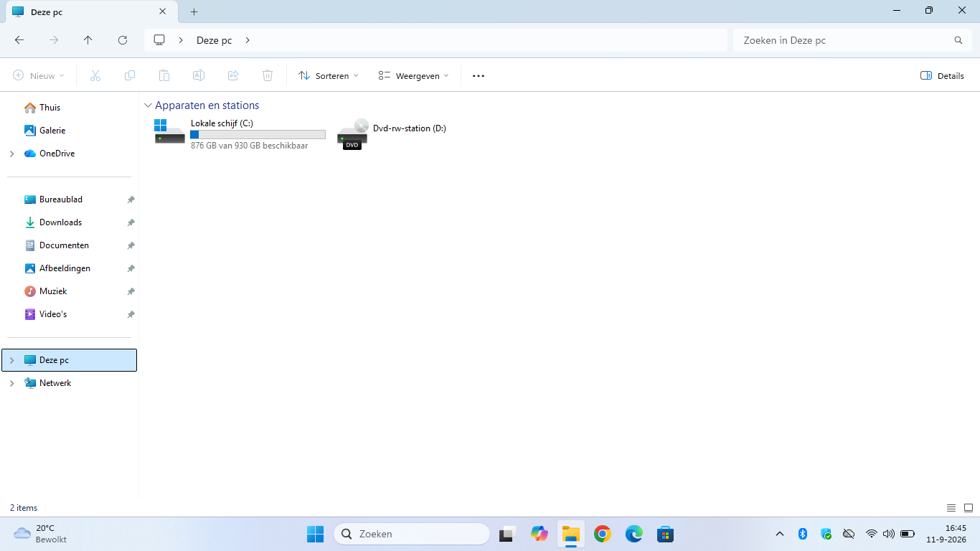This screenshot has width=980, height=551.
Task: Open the three-dots More options menu
Action: [479, 75]
